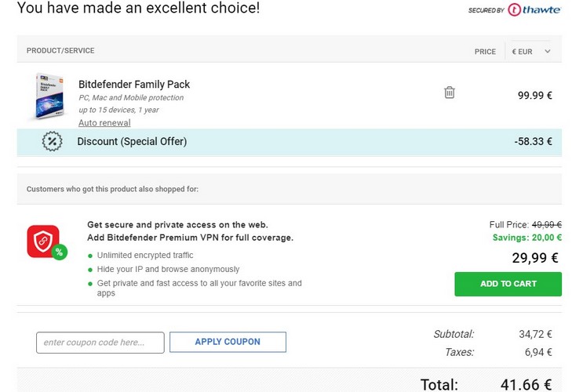583x392 pixels.
Task: Click the Total amount 41.66 €
Action: pos(526,384)
